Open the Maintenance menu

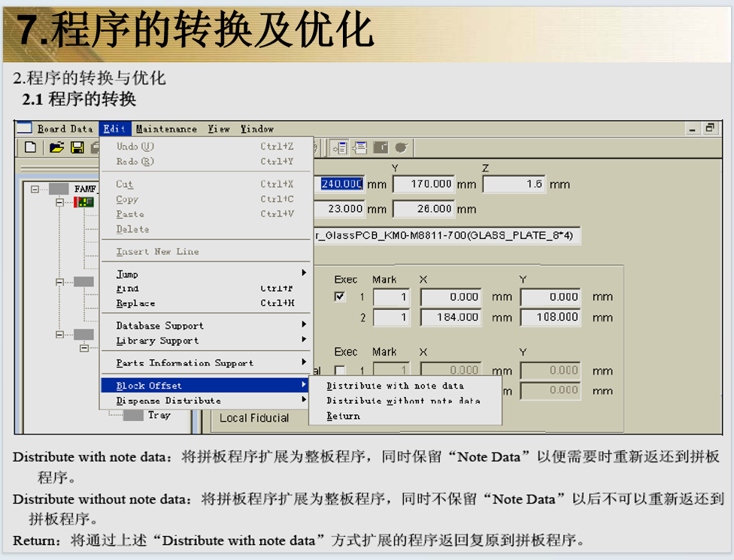(166, 129)
